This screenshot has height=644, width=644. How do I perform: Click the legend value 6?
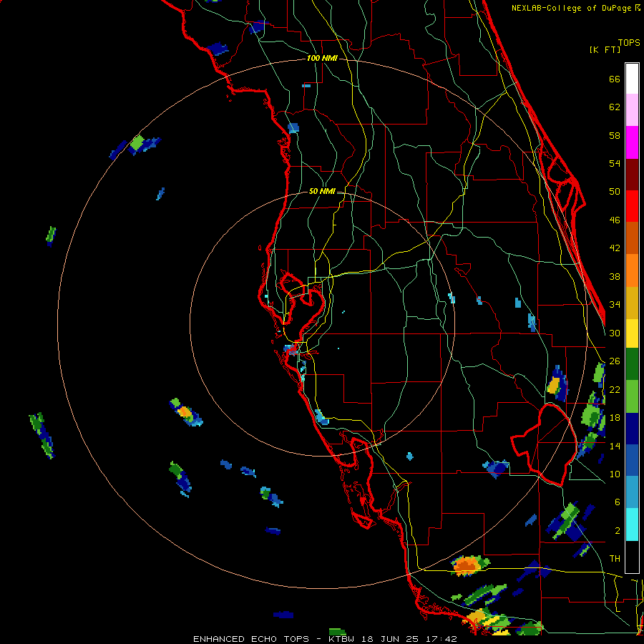[x=618, y=502]
